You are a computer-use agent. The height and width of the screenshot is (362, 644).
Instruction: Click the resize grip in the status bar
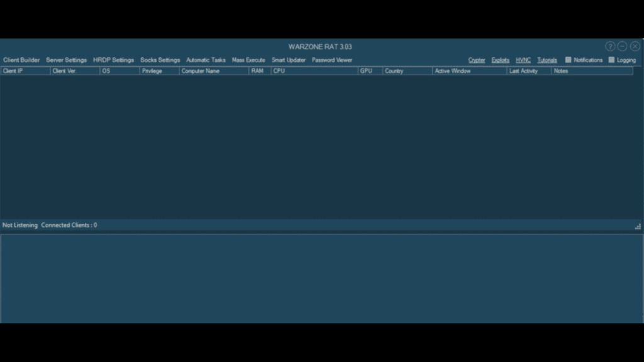pos(638,226)
